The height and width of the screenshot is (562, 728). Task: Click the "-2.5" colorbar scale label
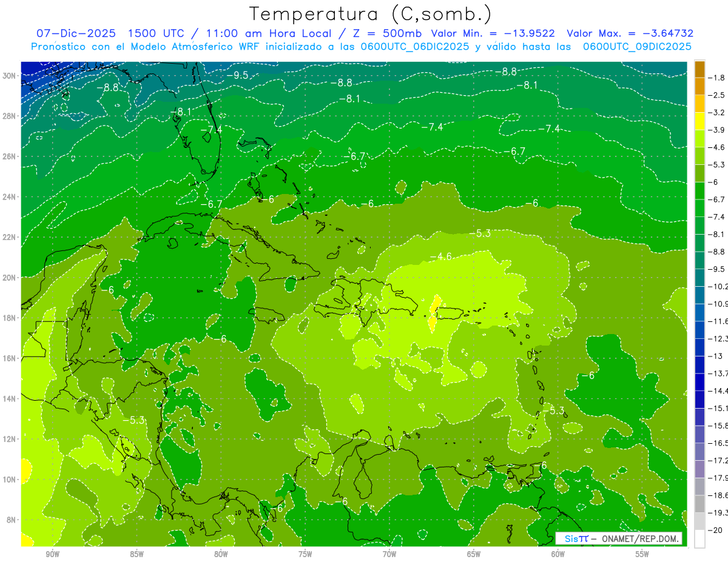(717, 95)
